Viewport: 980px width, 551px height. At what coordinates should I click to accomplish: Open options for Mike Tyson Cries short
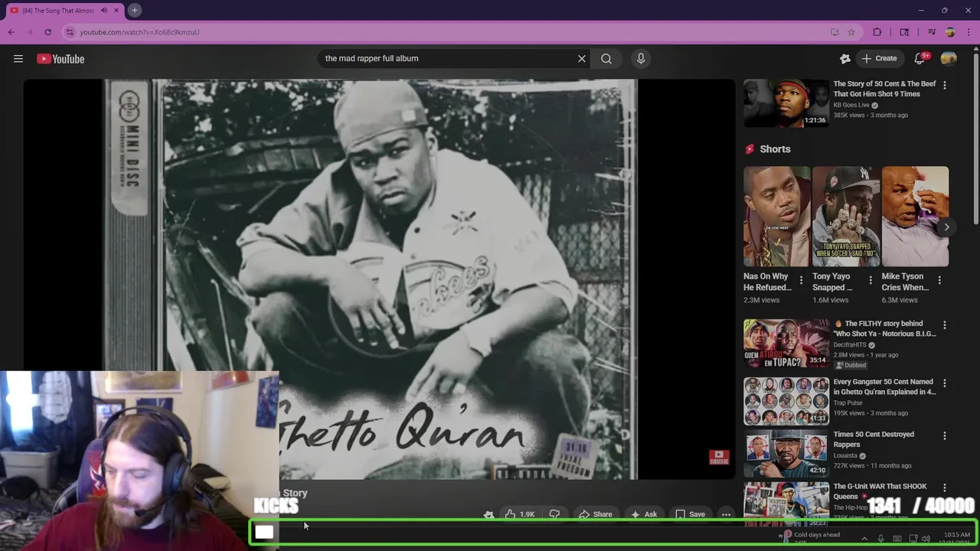(940, 280)
